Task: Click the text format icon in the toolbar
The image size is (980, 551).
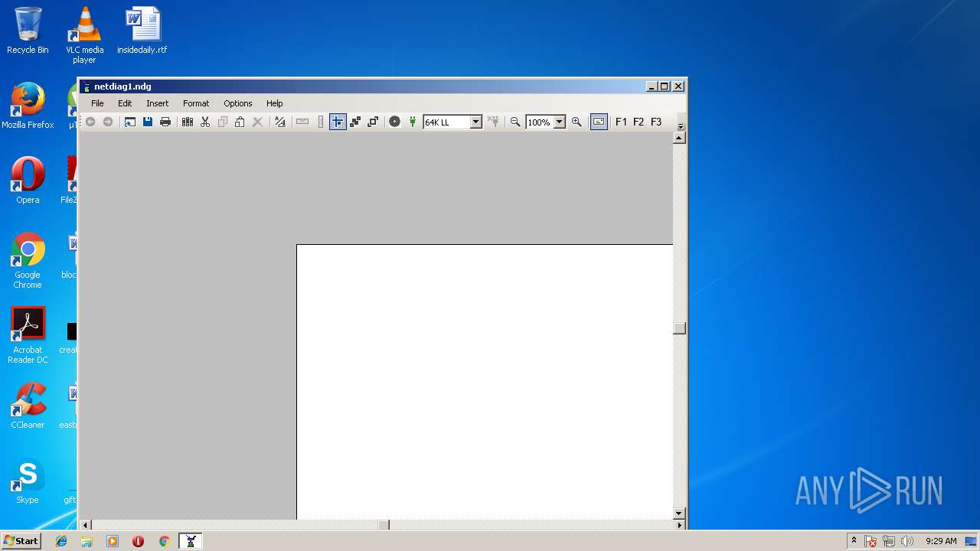Action: pyautogui.click(x=280, y=122)
